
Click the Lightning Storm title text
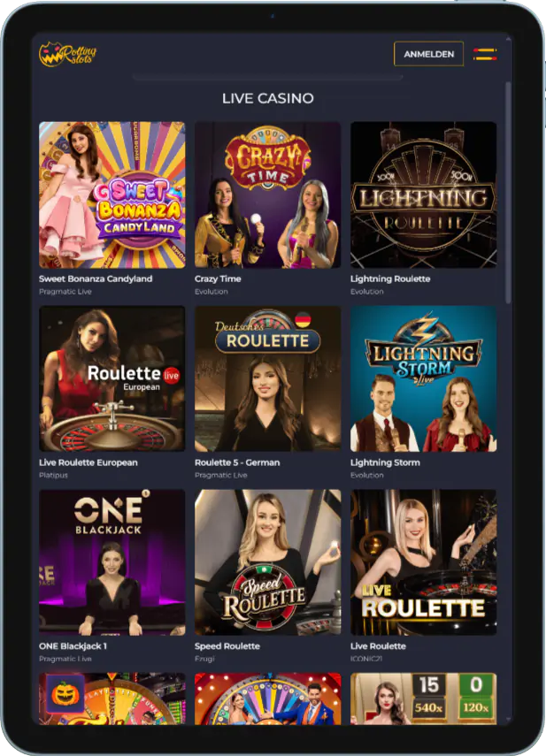[x=385, y=462]
